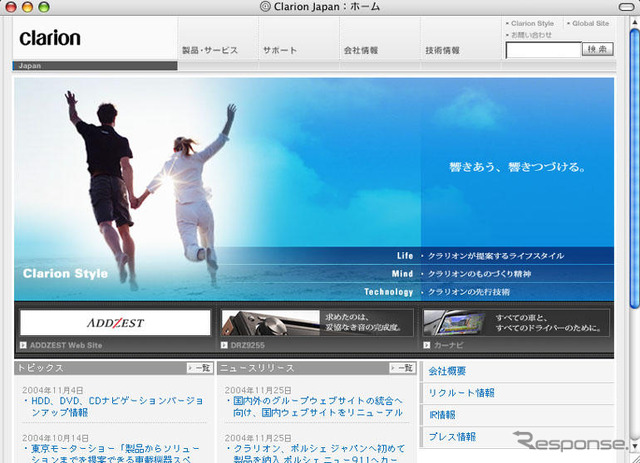
Task: Click the DRZ9255 product banner image
Action: (x=318, y=323)
